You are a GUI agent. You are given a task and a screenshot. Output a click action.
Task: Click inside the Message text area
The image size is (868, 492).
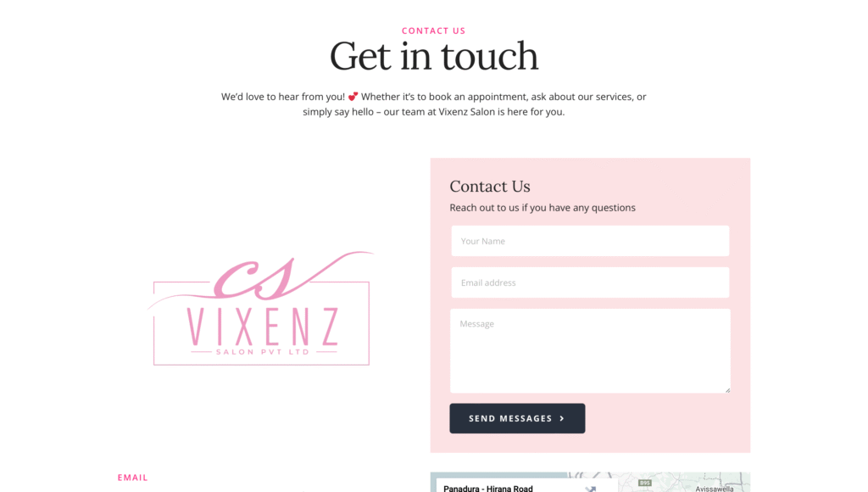590,350
